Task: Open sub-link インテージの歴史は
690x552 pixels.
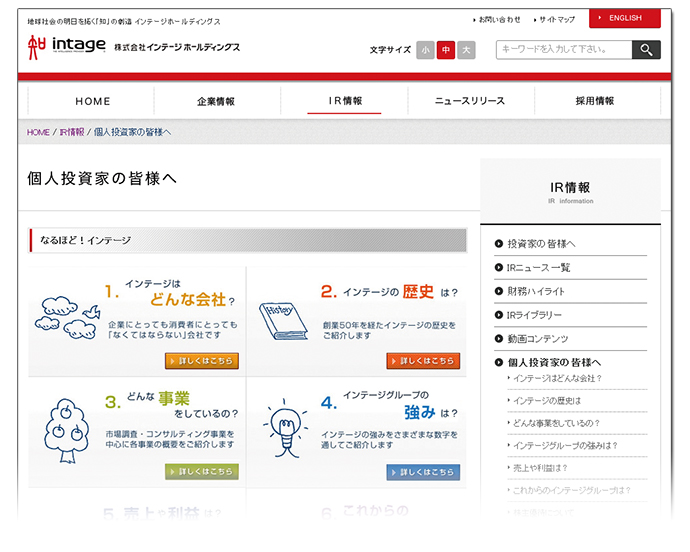Action: point(547,401)
